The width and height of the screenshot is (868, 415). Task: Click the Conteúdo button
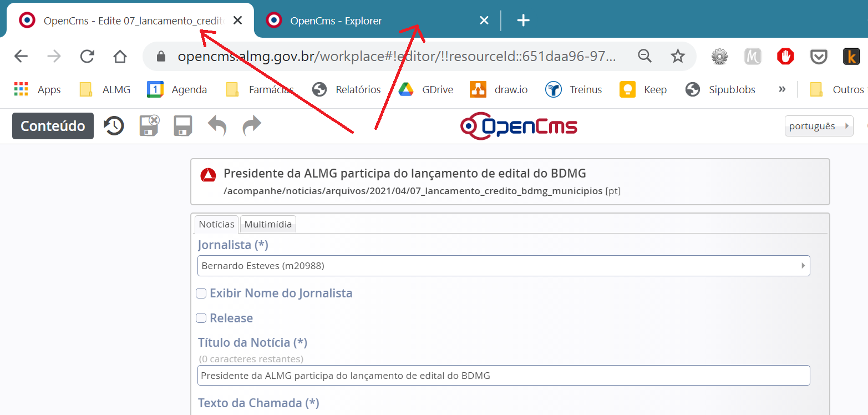click(x=53, y=126)
